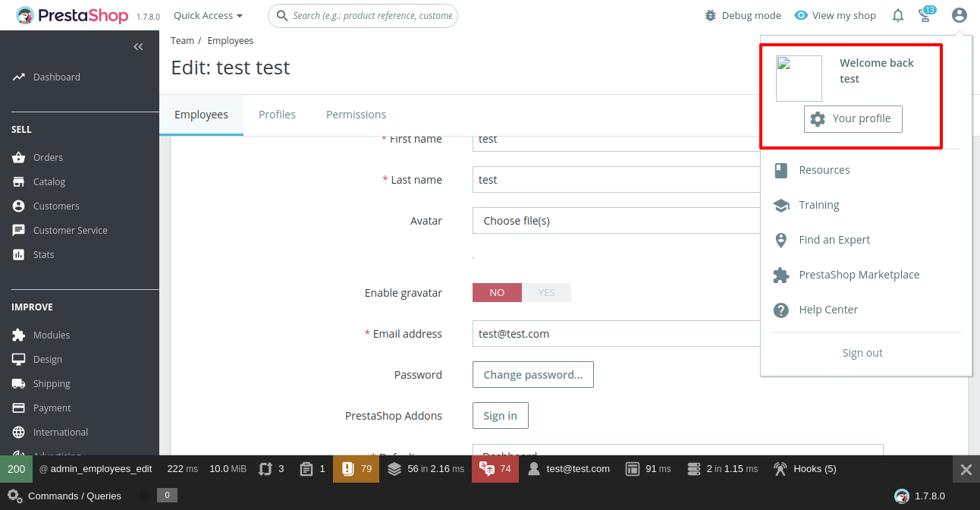
Task: Open the Hooks (5) panel
Action: (x=805, y=469)
